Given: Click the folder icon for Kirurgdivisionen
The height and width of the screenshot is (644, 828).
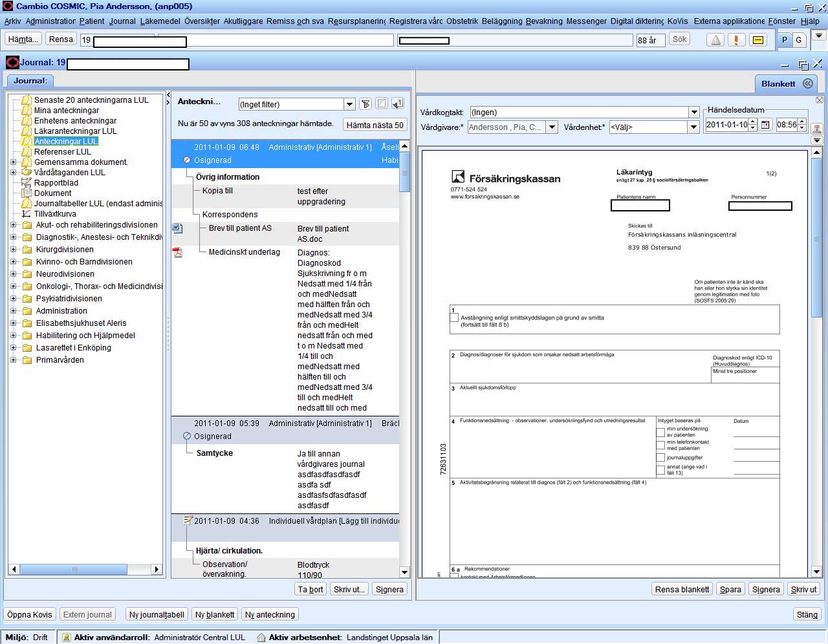Looking at the screenshot, I should point(27,250).
